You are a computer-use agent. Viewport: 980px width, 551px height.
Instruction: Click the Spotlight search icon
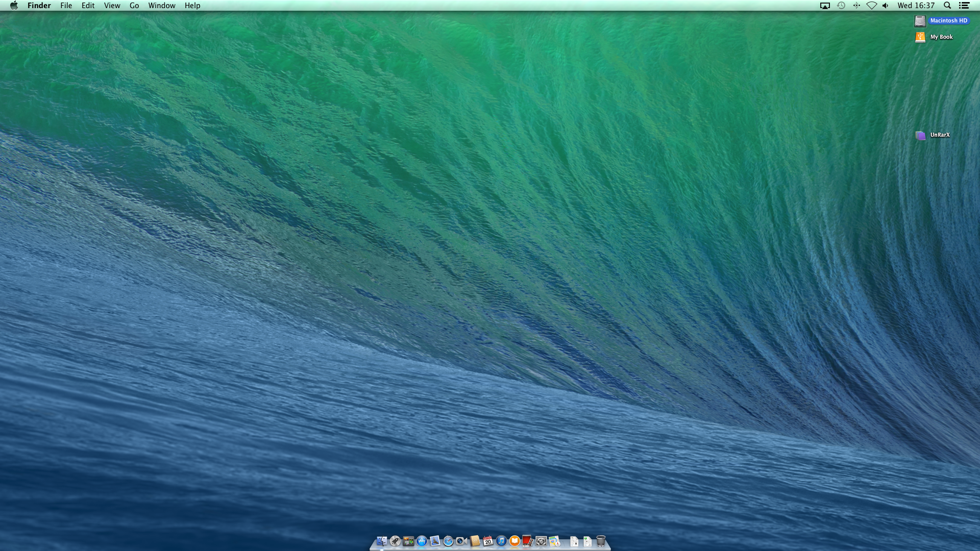point(947,6)
